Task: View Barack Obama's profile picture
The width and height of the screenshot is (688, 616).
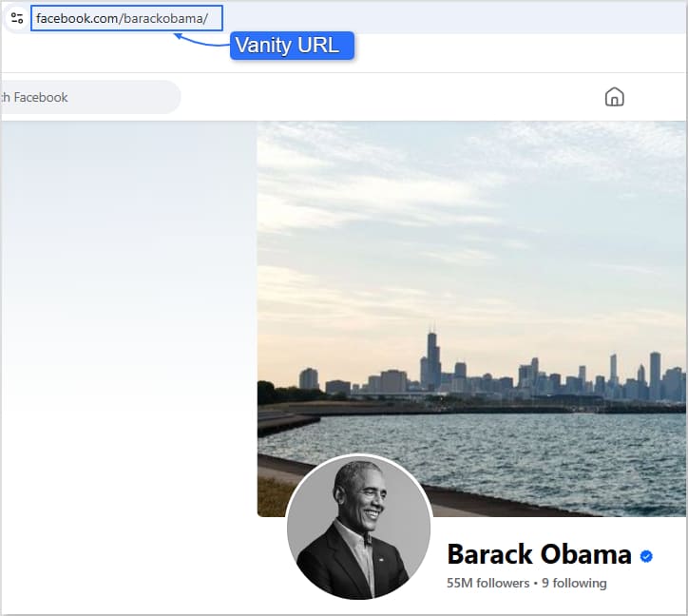Action: [359, 527]
